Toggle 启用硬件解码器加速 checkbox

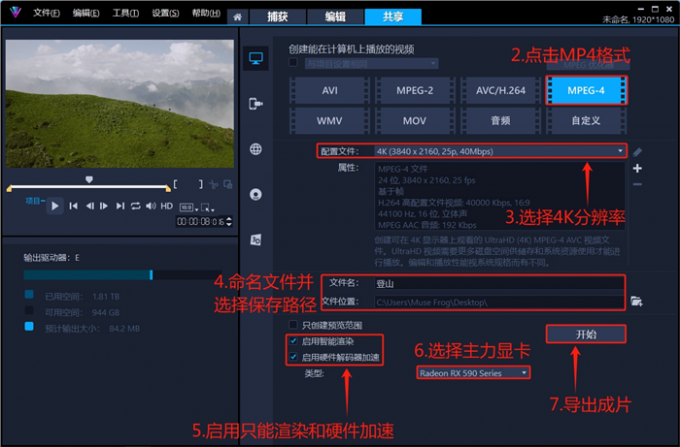point(294,357)
